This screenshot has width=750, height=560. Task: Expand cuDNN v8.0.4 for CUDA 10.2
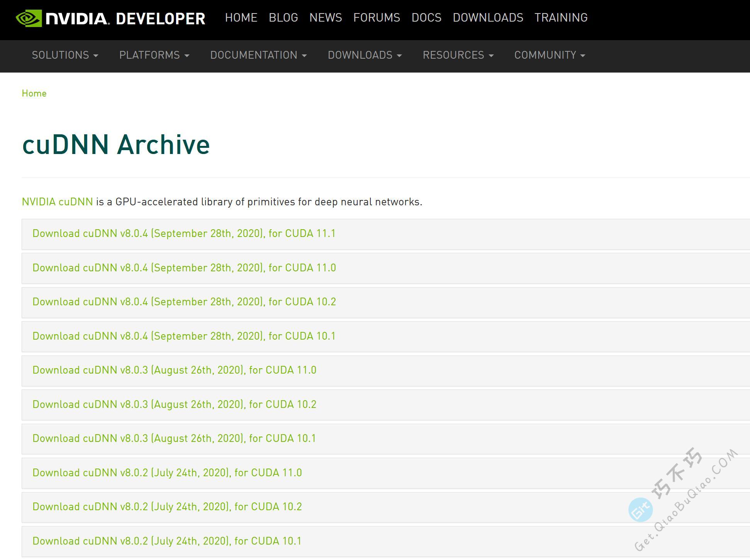[x=184, y=302]
